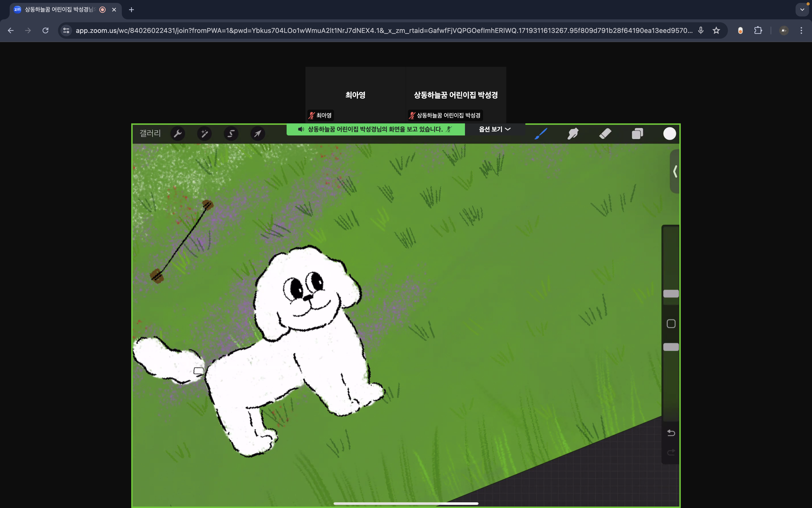Expand the collapsed side panel chevron
812x508 pixels.
[x=675, y=171]
